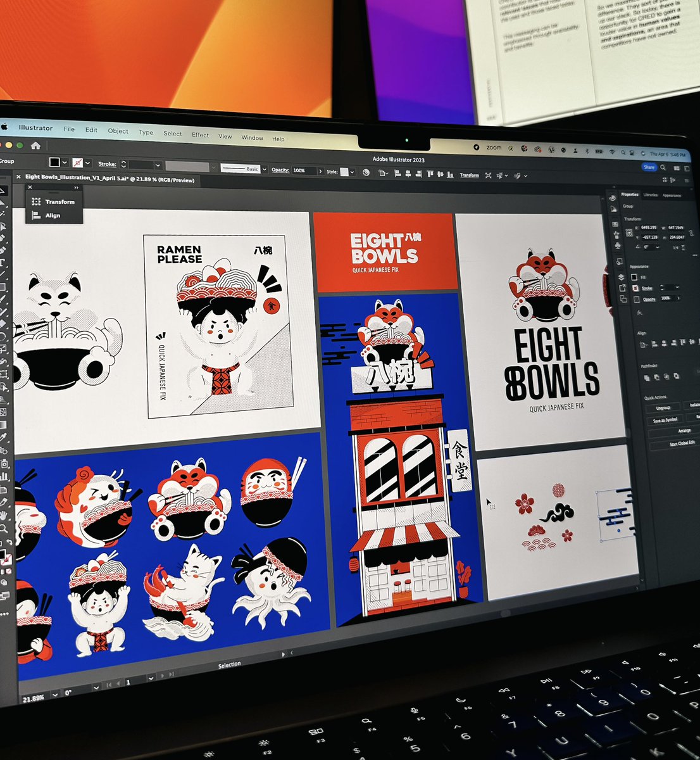Click the Search magnifier next to Share
The height and width of the screenshot is (760, 700).
(x=663, y=167)
